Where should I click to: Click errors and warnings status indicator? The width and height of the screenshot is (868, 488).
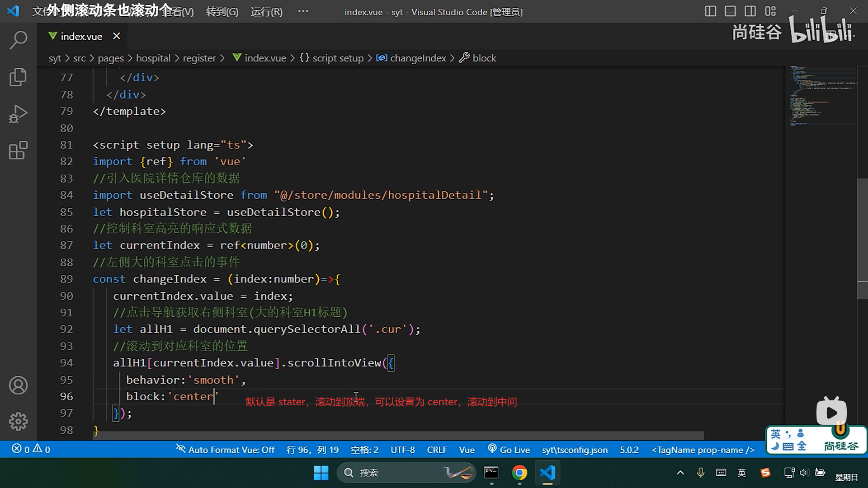tap(31, 450)
